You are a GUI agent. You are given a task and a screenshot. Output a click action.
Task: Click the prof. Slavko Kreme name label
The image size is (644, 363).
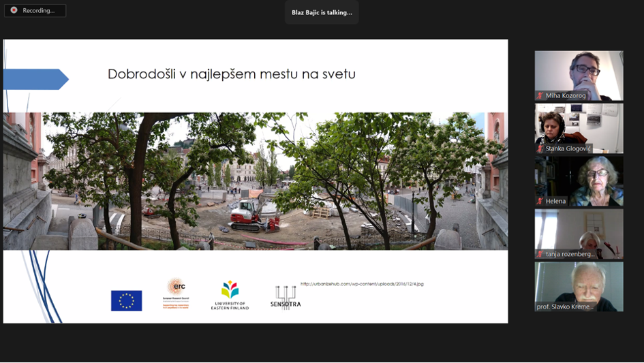click(565, 306)
